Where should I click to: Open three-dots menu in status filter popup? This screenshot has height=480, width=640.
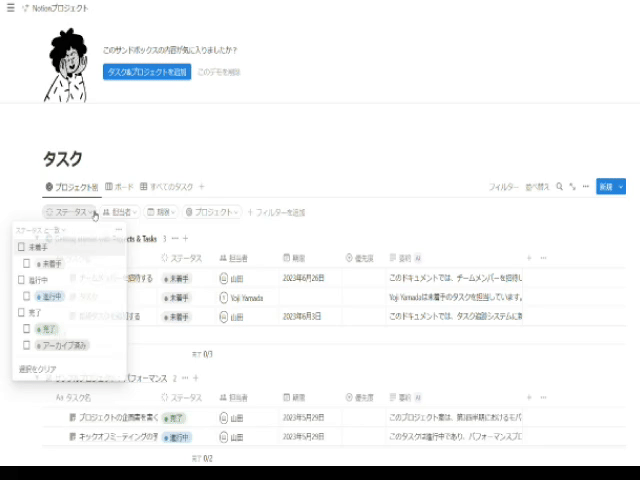click(119, 230)
